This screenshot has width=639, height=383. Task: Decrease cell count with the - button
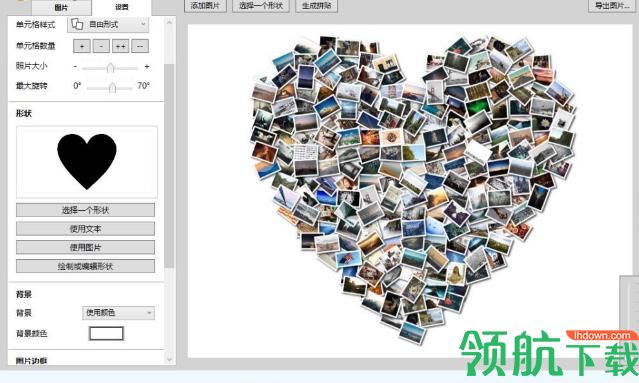click(x=101, y=46)
